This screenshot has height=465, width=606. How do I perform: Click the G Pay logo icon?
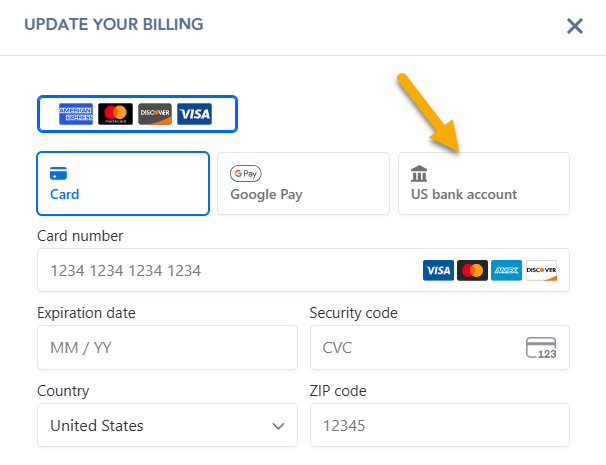click(x=246, y=174)
